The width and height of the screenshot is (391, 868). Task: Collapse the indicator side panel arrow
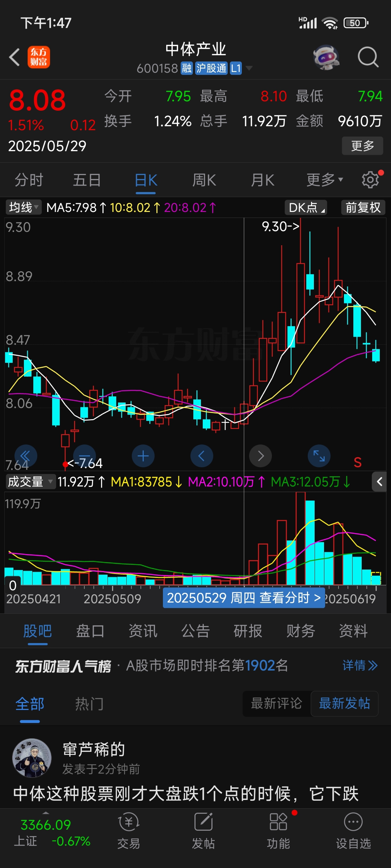click(379, 482)
